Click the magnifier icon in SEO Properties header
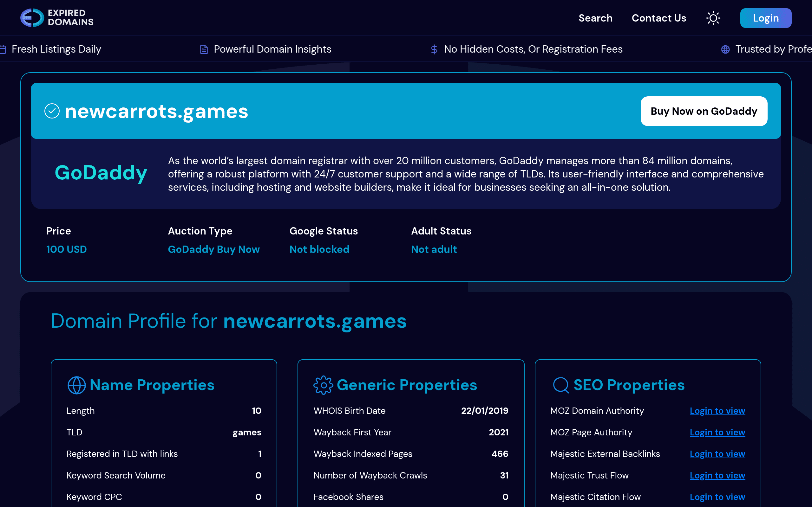Screen dimensions: 812x507 [x=560, y=385]
